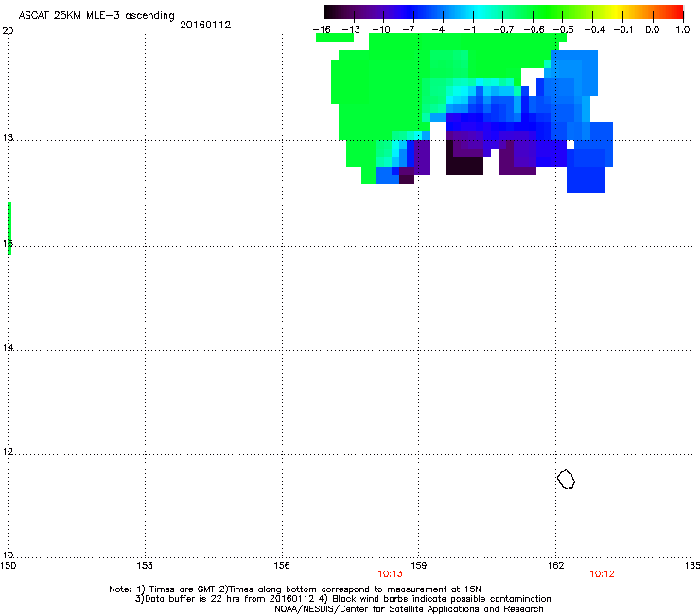Click the red 10:13 time stamp

point(390,574)
